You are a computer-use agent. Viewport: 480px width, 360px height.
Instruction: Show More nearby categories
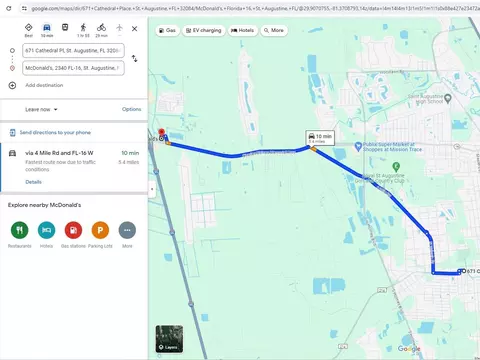click(127, 230)
